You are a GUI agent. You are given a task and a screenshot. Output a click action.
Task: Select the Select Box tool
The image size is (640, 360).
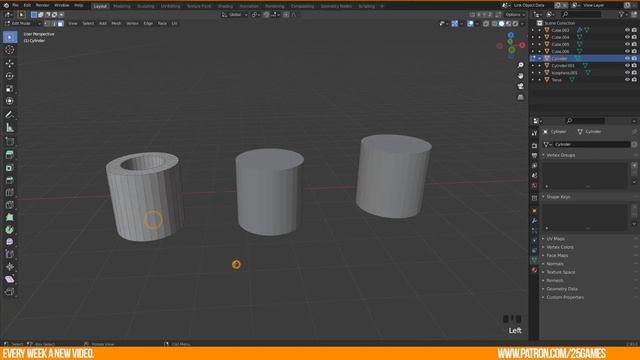10,37
